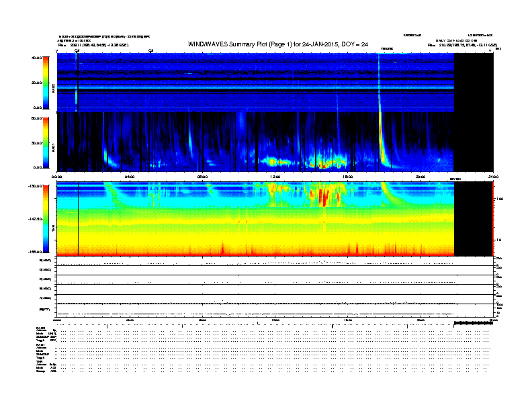Image resolution: width=532 pixels, height=411 pixels.
Task: Click the 100 label on TNR right axis
Action: point(500,199)
